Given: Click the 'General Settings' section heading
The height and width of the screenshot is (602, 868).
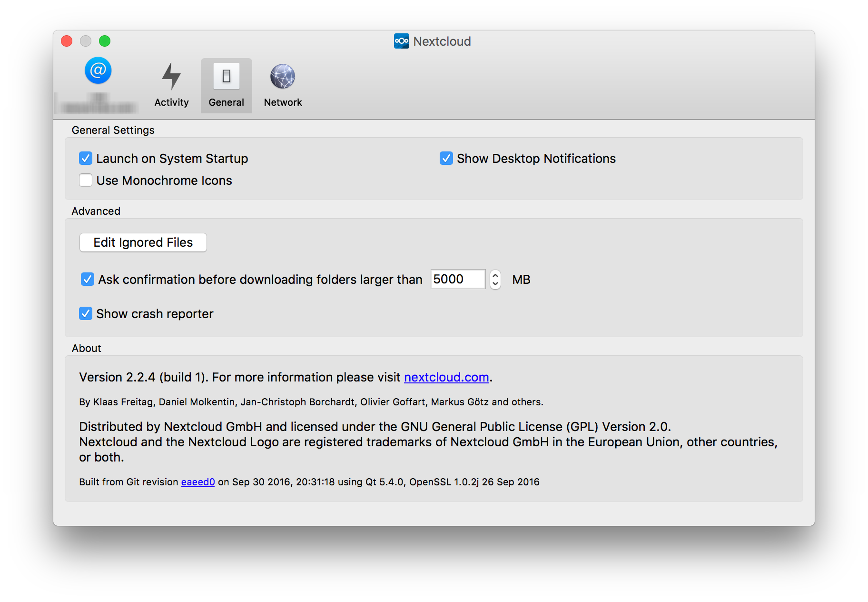Looking at the screenshot, I should [x=113, y=130].
